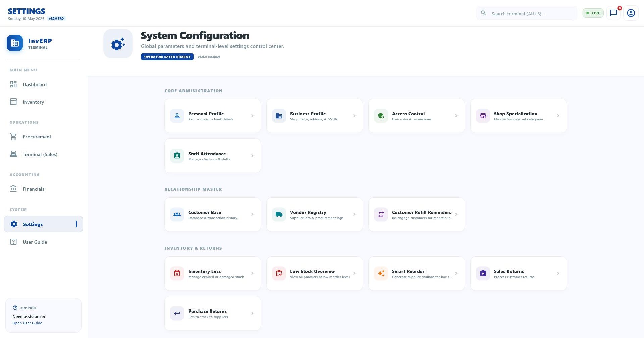This screenshot has width=644, height=338.
Task: Open the Personal Profile card title
Action: pyautogui.click(x=206, y=114)
